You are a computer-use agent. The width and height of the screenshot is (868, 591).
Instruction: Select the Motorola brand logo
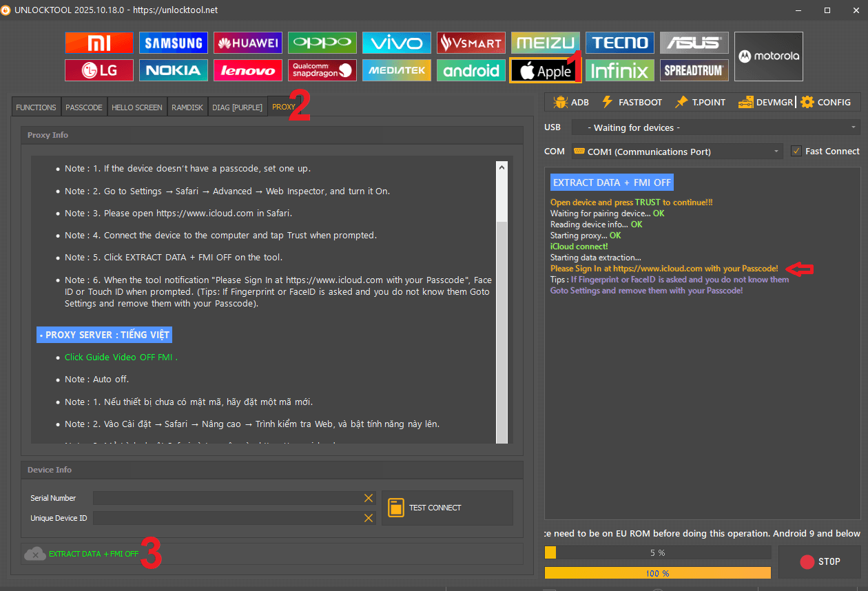pos(768,56)
